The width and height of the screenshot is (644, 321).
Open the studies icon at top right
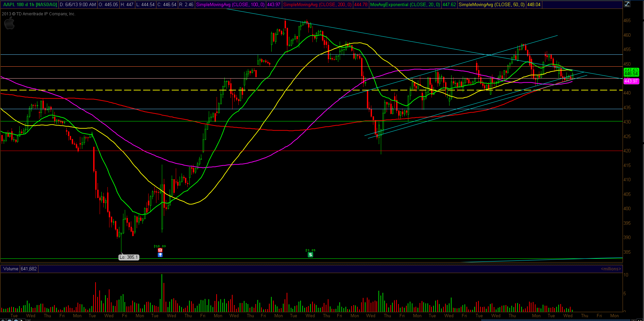click(627, 4)
